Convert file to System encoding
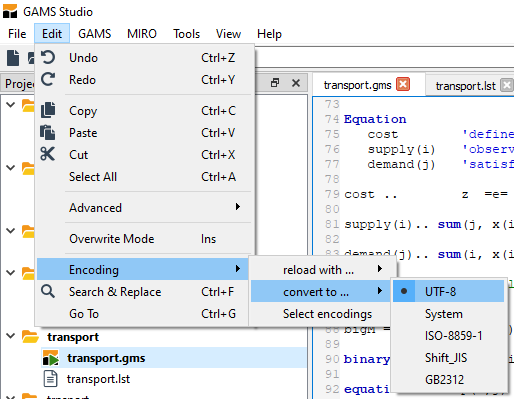The image size is (514, 399). pyautogui.click(x=448, y=314)
